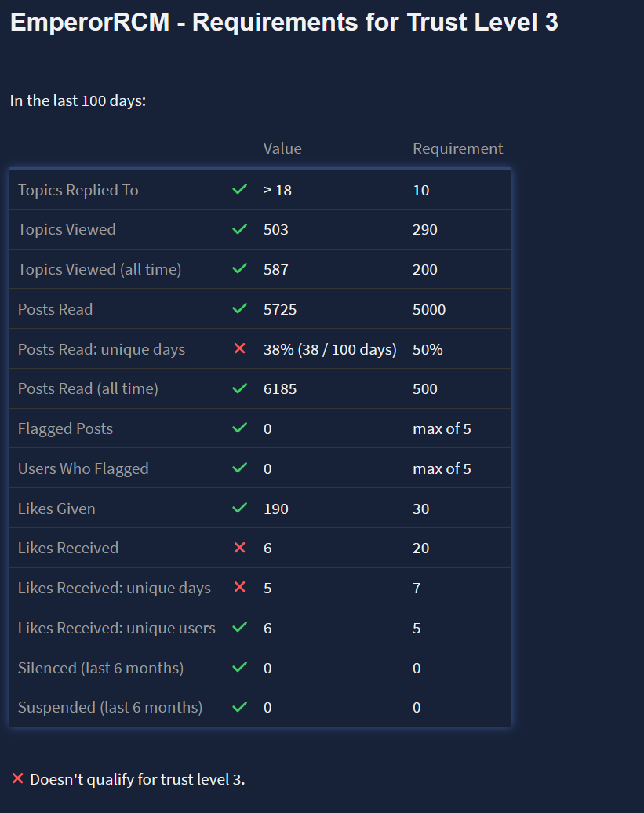Click the red X beside Doesn't qualify message
This screenshot has width=644, height=813.
pyautogui.click(x=17, y=779)
